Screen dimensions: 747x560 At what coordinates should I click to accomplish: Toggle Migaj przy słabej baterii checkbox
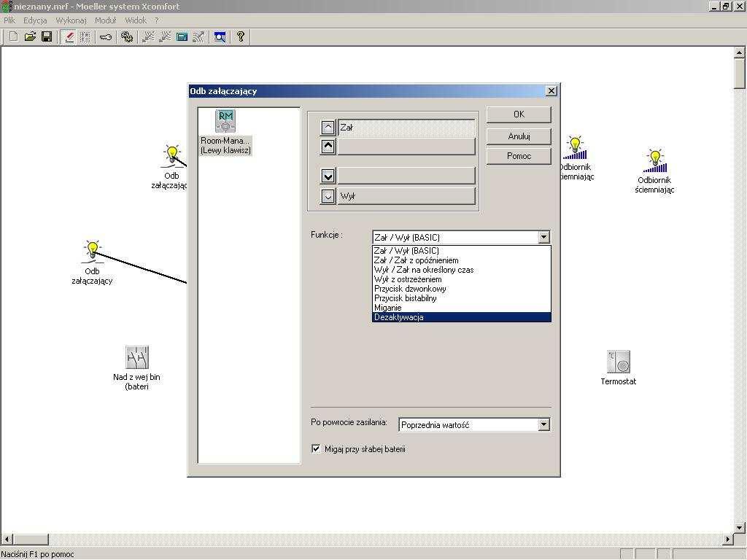[315, 448]
